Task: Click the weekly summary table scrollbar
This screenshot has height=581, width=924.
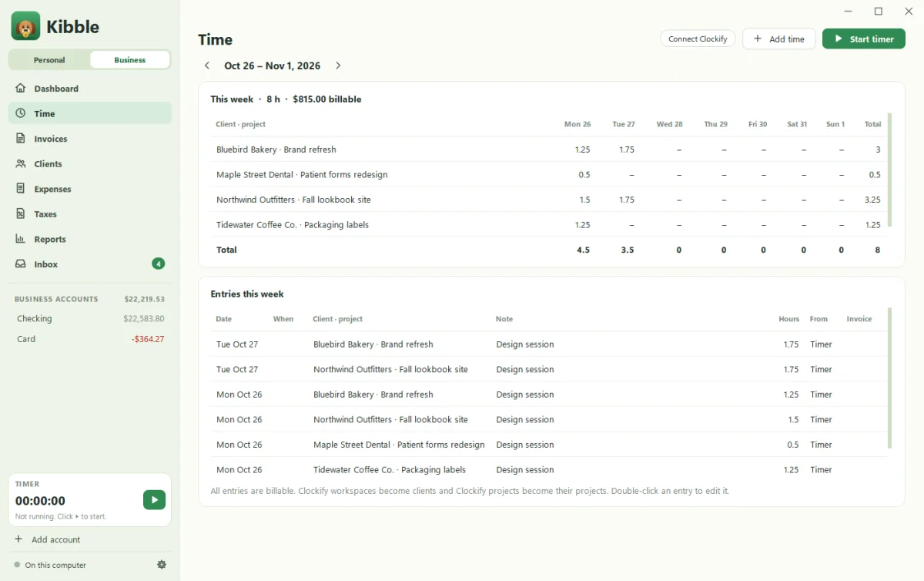Action: coord(890,170)
